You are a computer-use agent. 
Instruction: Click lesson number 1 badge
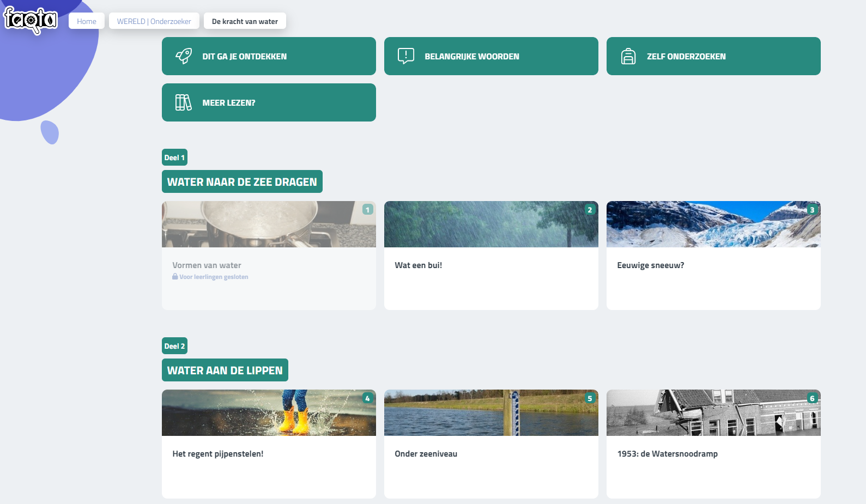368,209
